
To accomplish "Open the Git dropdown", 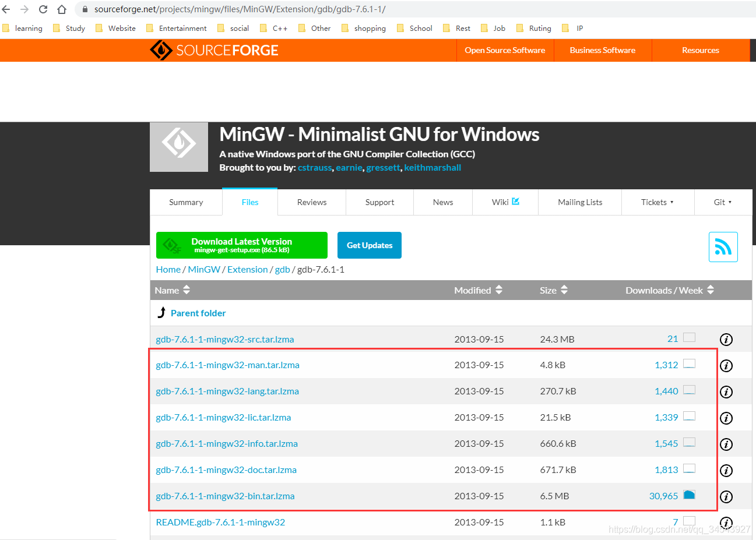I will 723,202.
